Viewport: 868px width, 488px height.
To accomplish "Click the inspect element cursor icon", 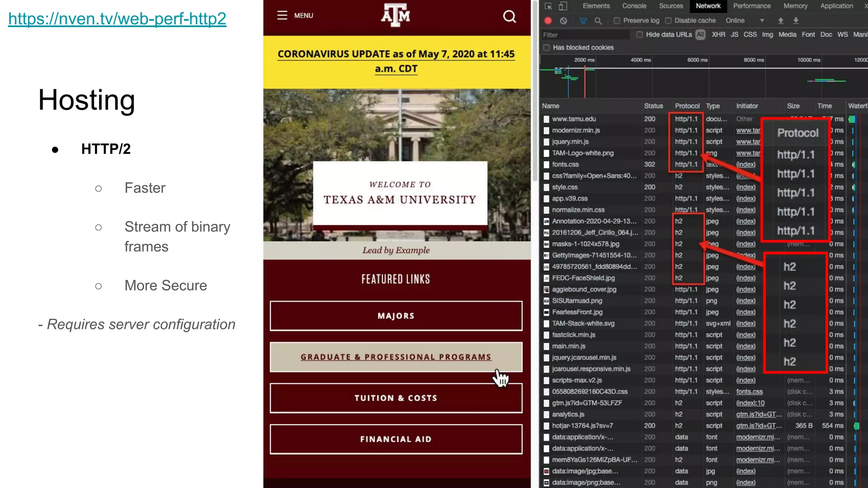I will point(548,6).
